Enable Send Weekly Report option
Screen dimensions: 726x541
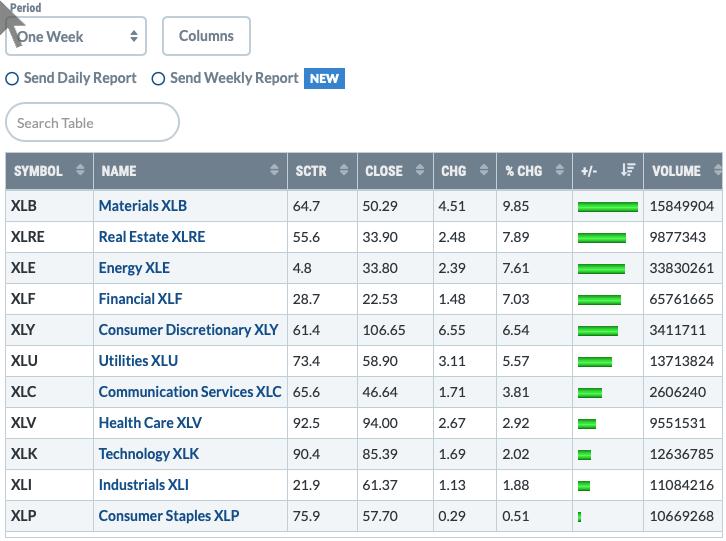158,79
